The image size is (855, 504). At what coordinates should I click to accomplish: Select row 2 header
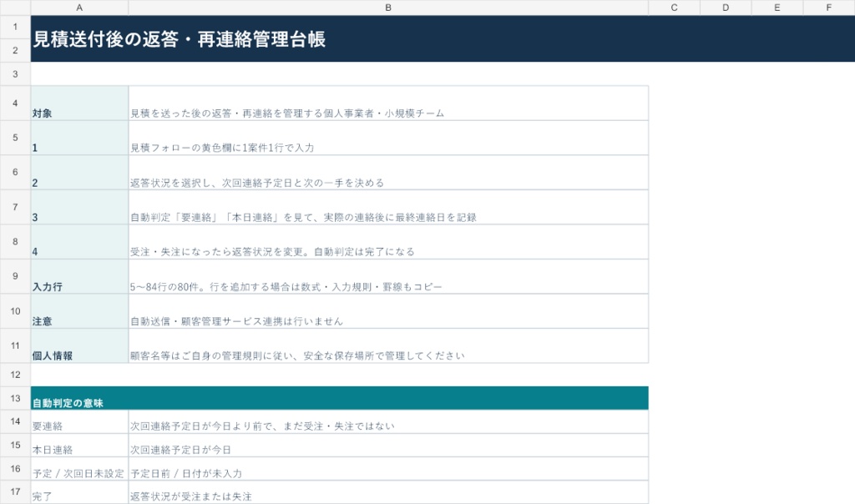click(15, 50)
